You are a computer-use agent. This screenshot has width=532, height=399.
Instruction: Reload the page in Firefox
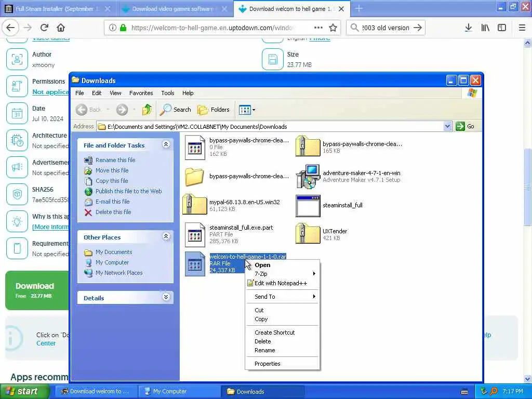pos(44,28)
